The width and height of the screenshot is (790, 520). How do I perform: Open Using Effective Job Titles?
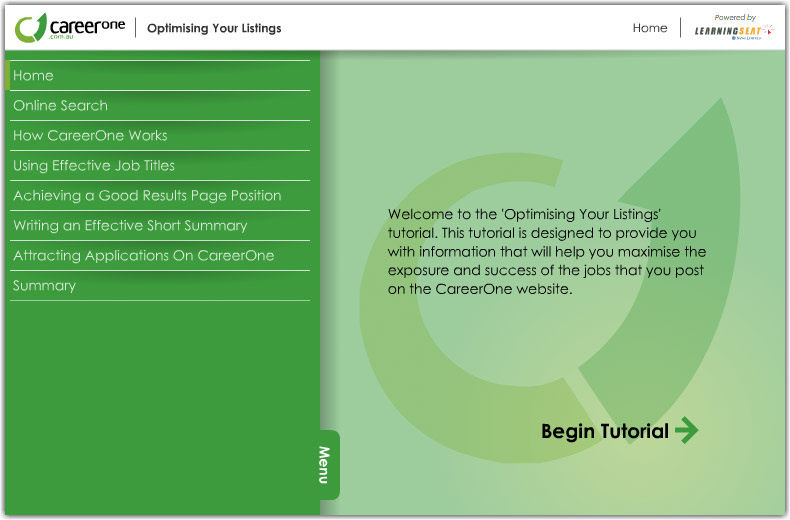pos(160,165)
